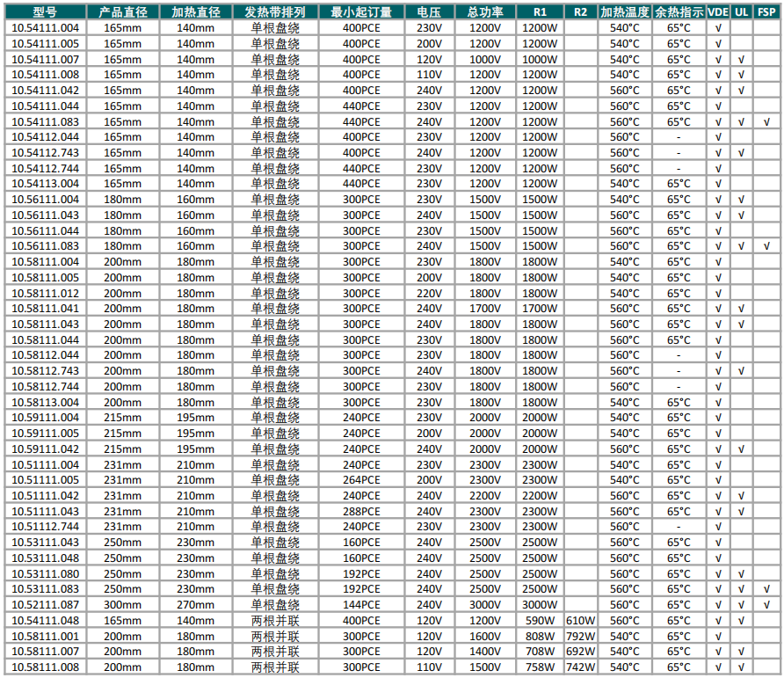784x678 pixels.
Task: Select model cell 10.53111.080
Action: [46, 573]
